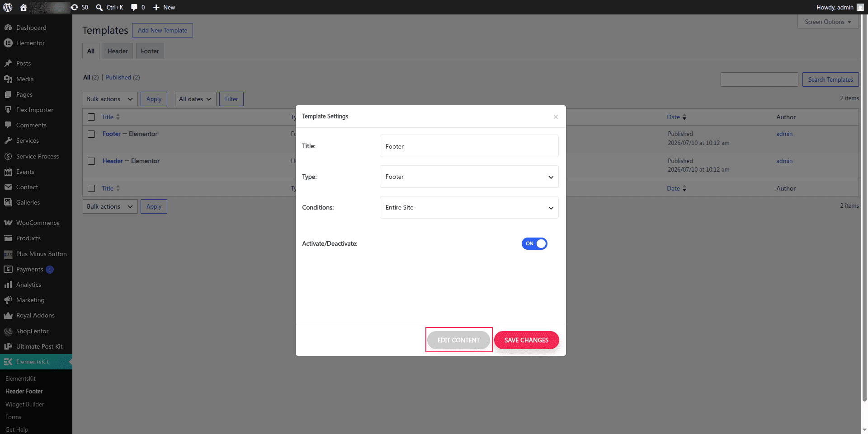Click the EDIT CONTENT button
Image resolution: width=868 pixels, height=434 pixels.
pos(458,340)
